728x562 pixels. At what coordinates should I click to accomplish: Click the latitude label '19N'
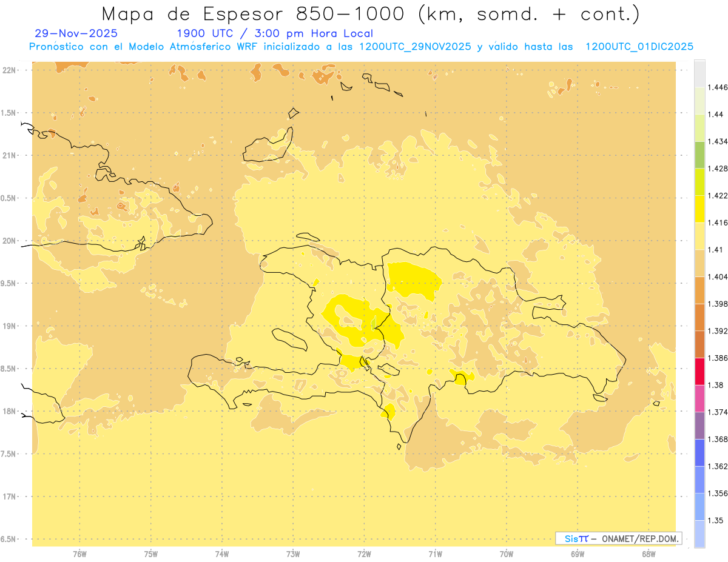tap(10, 326)
